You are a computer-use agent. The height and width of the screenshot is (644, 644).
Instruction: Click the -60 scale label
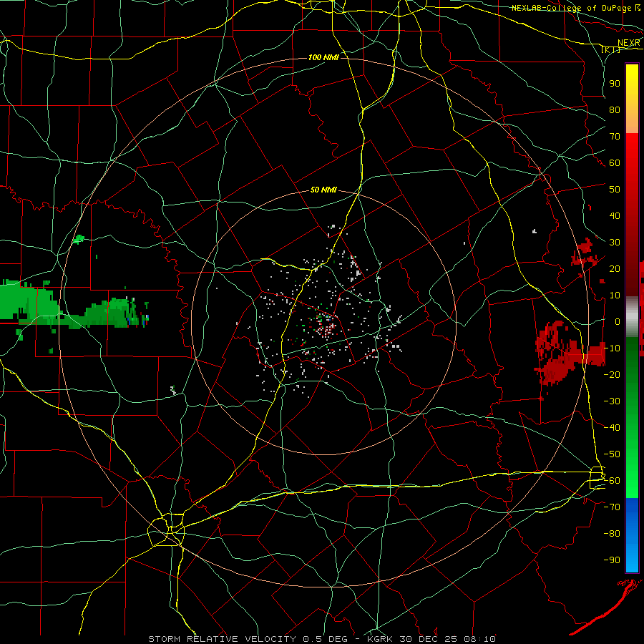coord(613,481)
